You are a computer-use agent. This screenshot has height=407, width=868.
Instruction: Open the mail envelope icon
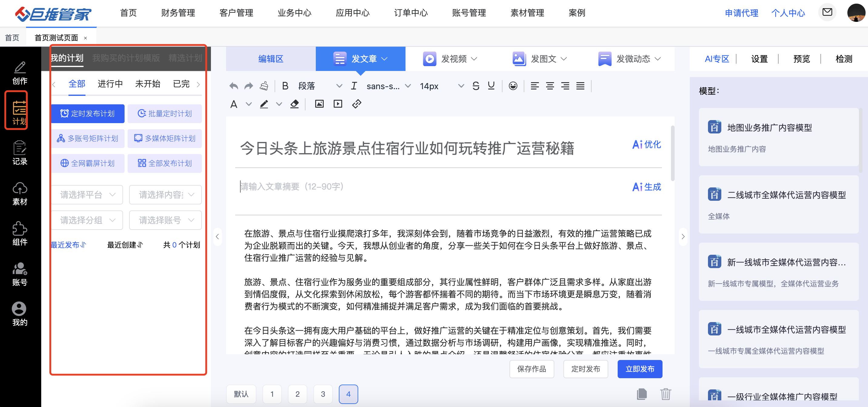pos(827,12)
